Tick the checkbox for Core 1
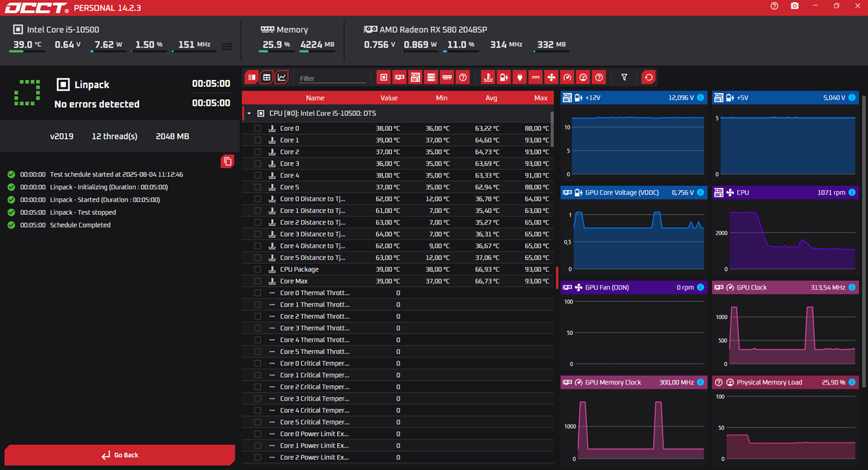Image resolution: width=868 pixels, height=470 pixels. pos(258,140)
